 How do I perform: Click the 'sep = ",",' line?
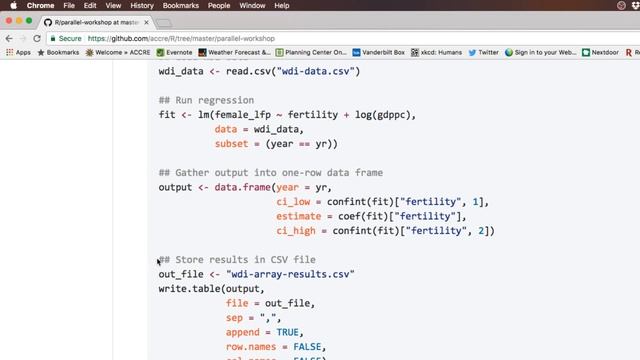pyautogui.click(x=253, y=318)
